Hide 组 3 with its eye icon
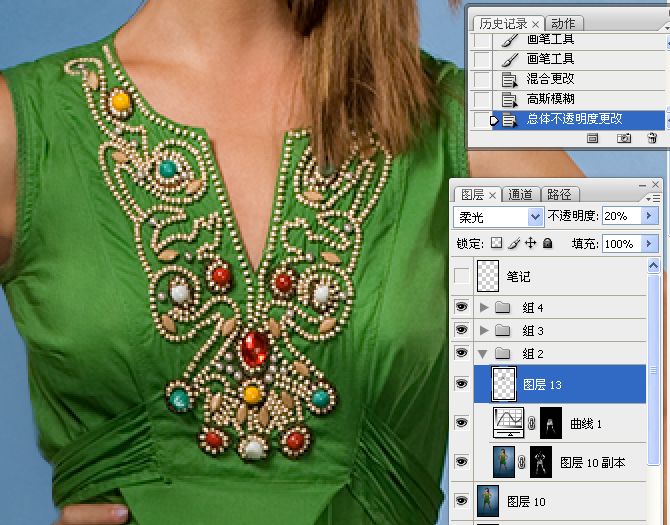Screen dimensions: 670x525 pyautogui.click(x=461, y=329)
